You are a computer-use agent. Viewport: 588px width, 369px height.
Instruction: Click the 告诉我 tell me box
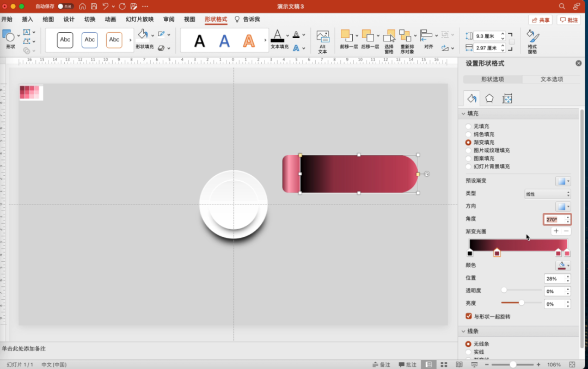click(247, 19)
